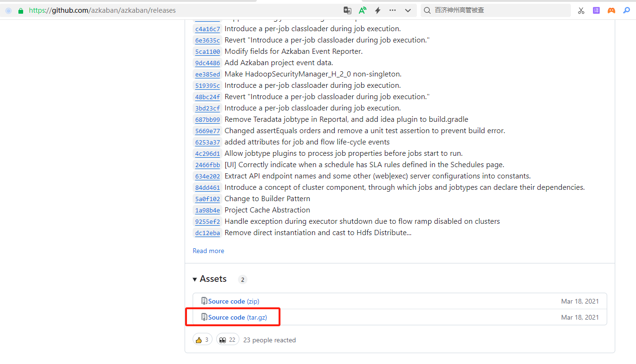Open commit 687bb99
The width and height of the screenshot is (636, 364).
(x=208, y=120)
